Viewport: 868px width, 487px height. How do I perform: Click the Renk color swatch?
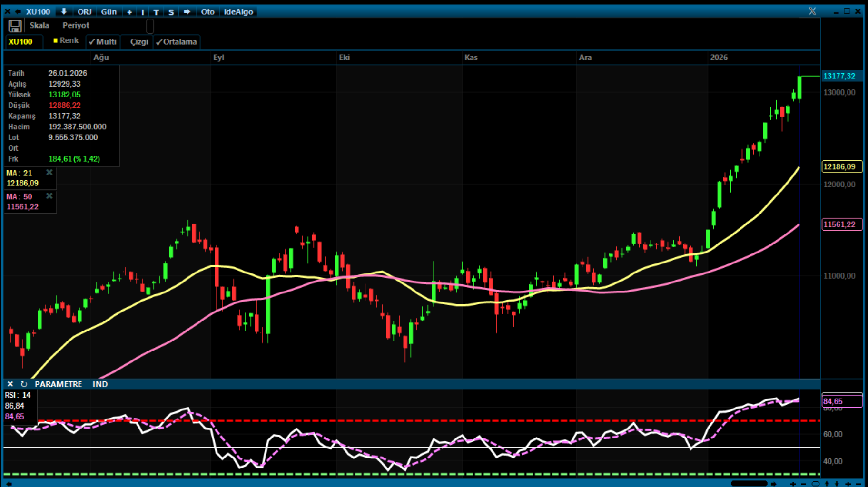[57, 41]
